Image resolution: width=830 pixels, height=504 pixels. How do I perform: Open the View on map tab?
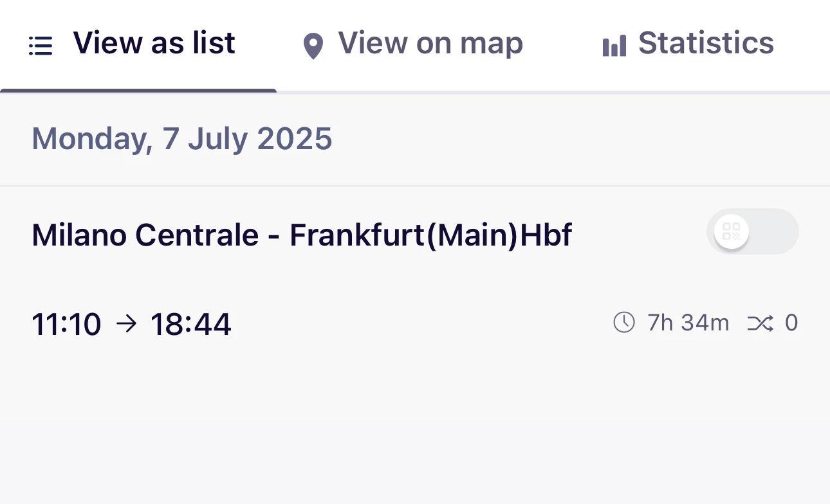click(x=430, y=44)
